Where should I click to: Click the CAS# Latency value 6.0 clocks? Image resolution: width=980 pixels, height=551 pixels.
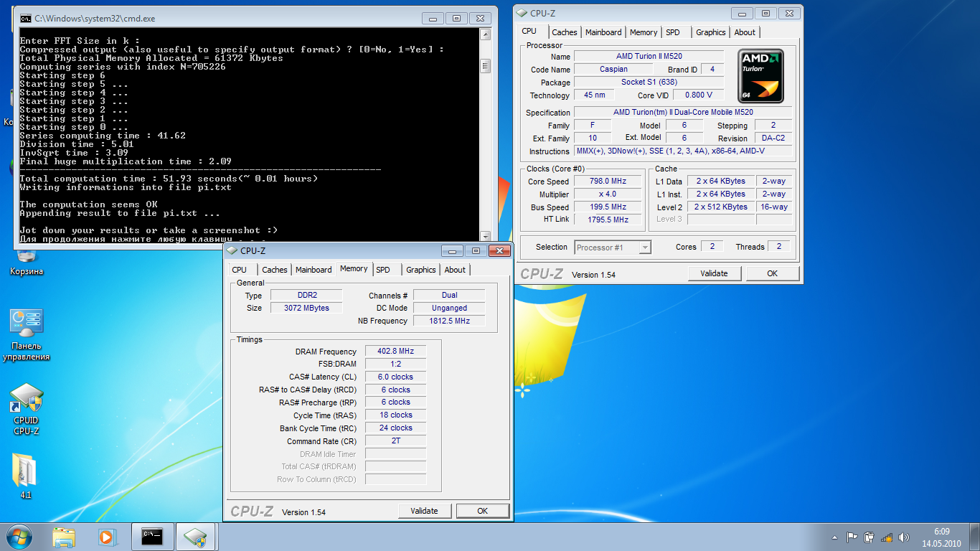395,377
